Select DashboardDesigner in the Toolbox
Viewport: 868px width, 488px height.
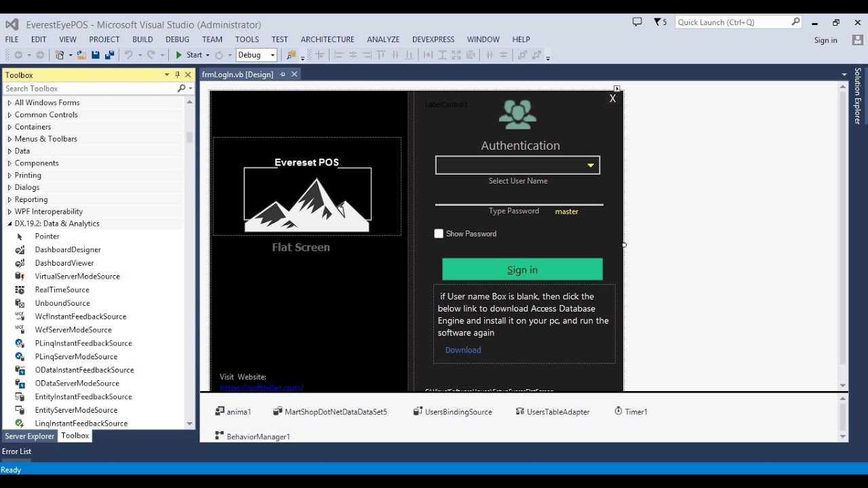(x=68, y=249)
